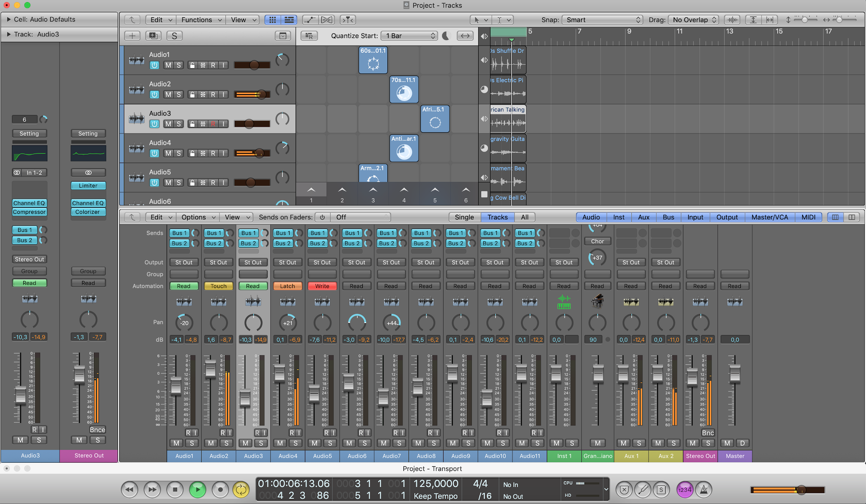Click the Touch automation button on Audio2

tap(219, 286)
